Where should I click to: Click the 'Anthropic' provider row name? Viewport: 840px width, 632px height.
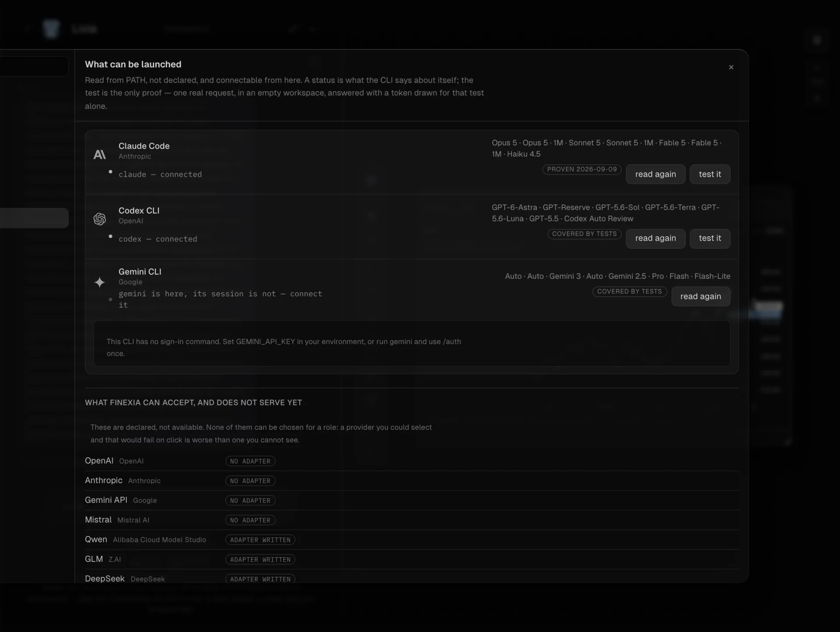click(104, 481)
